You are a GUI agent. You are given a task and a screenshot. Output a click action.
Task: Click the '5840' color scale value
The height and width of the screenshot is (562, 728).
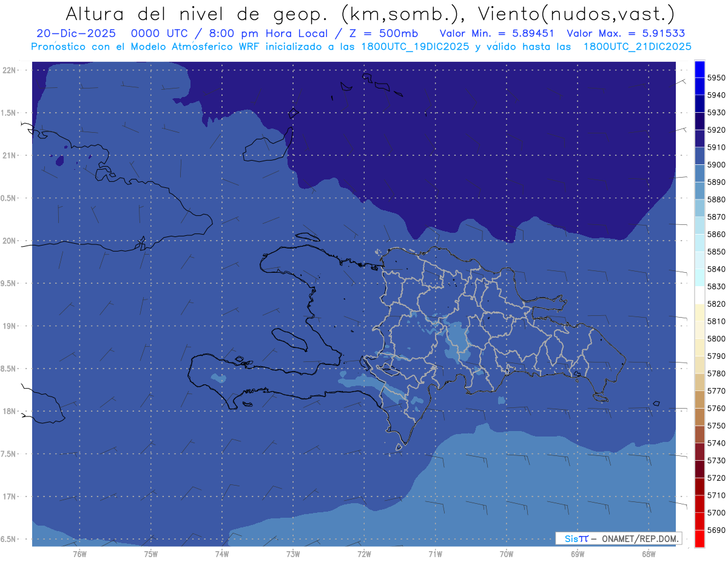(716, 269)
